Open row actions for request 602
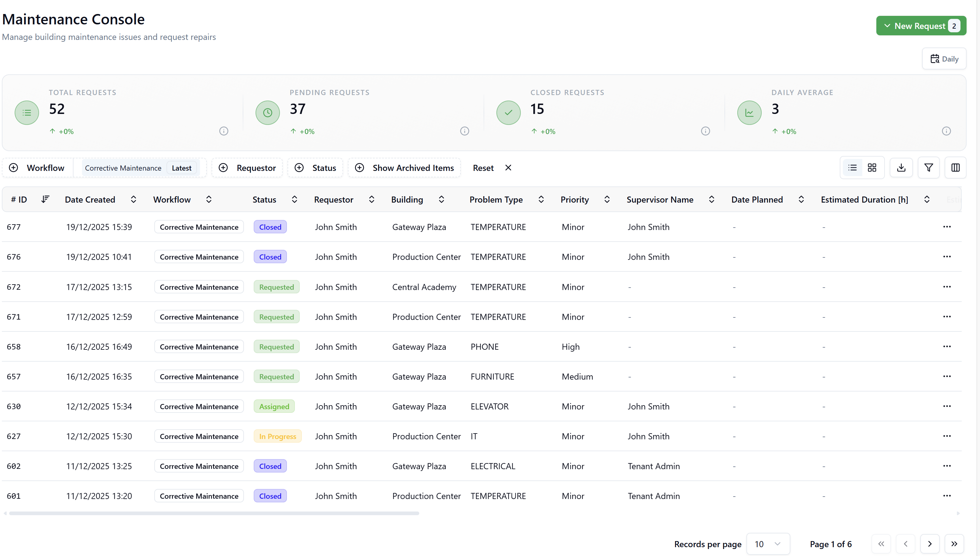The height and width of the screenshot is (556, 980). coord(946,466)
